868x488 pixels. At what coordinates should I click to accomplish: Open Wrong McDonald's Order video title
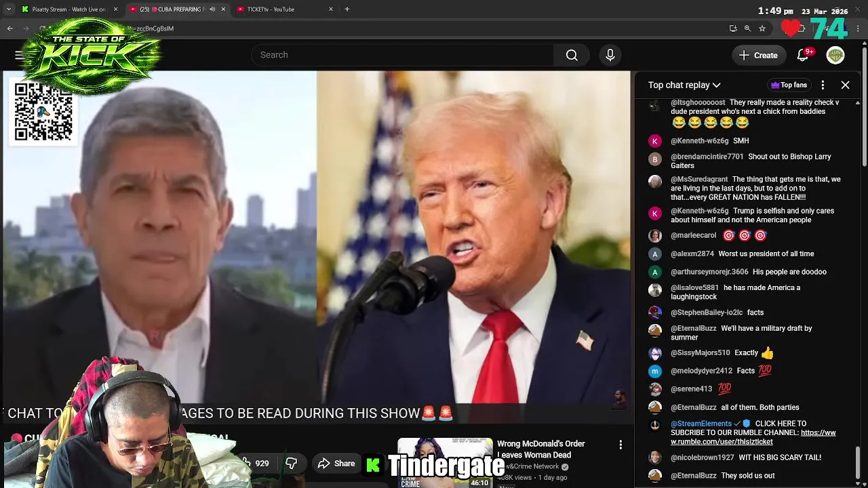[540, 449]
